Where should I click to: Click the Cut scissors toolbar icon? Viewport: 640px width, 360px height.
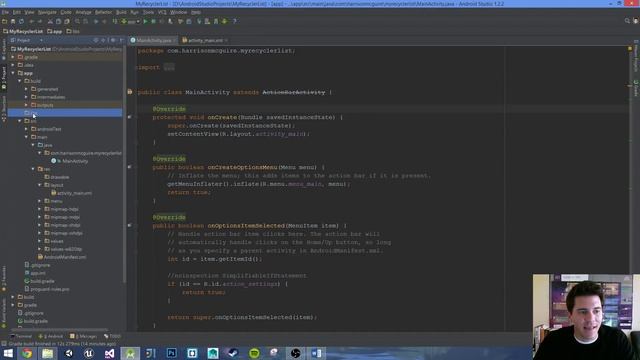[50, 21]
